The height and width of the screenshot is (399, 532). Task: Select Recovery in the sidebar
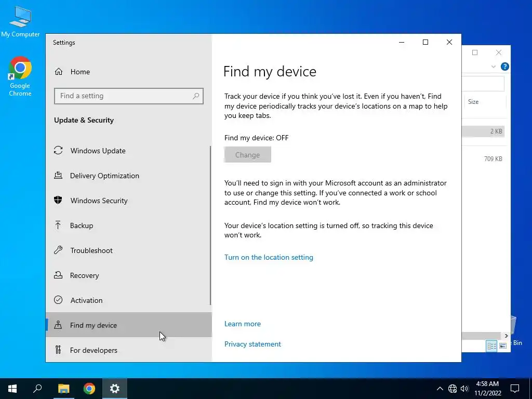coord(128,275)
